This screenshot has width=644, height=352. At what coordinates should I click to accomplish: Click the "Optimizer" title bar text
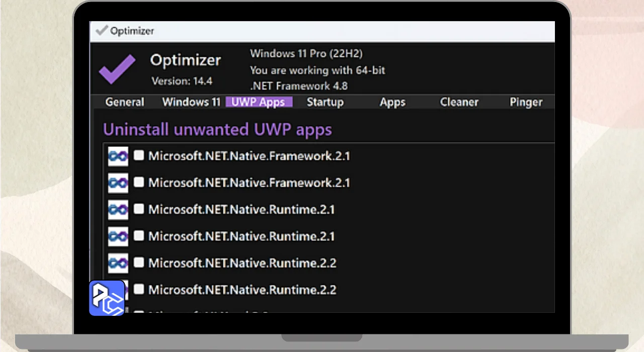coord(132,31)
